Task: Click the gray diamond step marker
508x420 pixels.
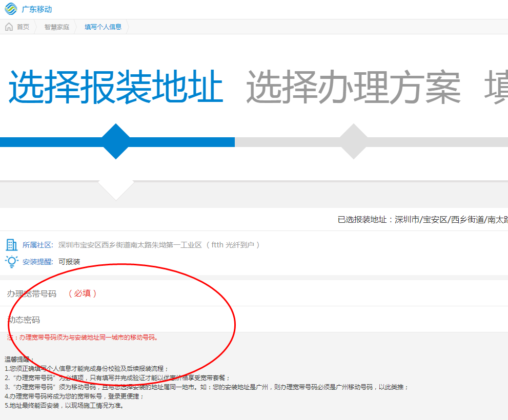Action: click(354, 142)
